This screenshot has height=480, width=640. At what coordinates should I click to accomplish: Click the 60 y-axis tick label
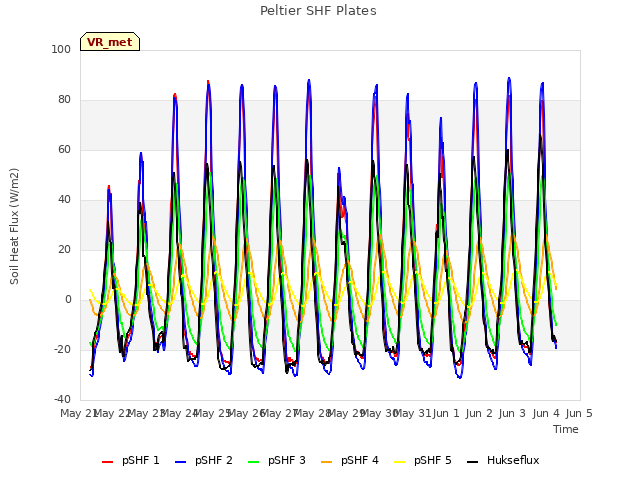pyautogui.click(x=64, y=149)
